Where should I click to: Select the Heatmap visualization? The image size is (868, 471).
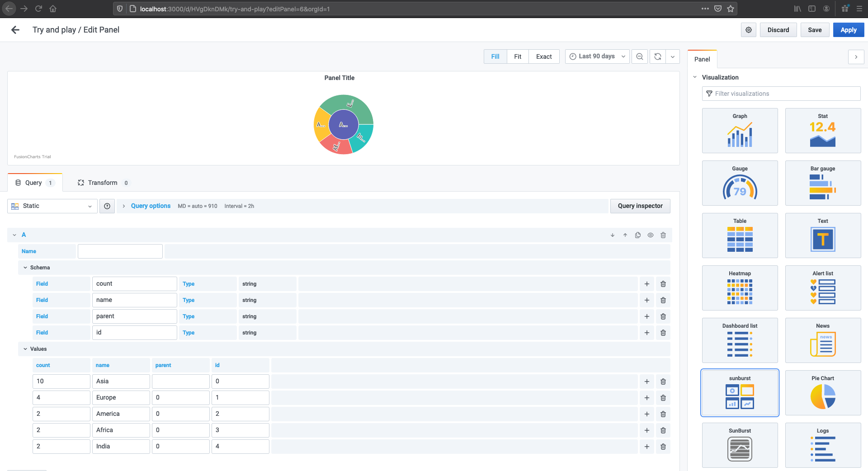(x=740, y=288)
